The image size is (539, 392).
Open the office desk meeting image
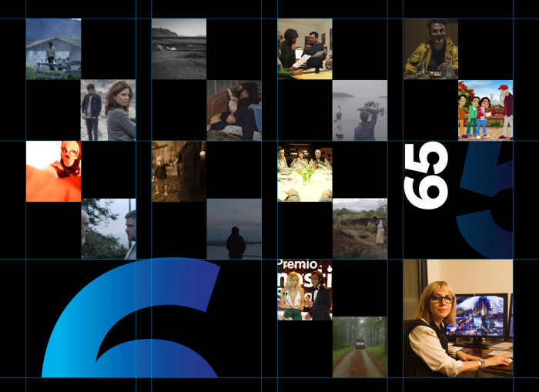pyautogui.click(x=305, y=49)
